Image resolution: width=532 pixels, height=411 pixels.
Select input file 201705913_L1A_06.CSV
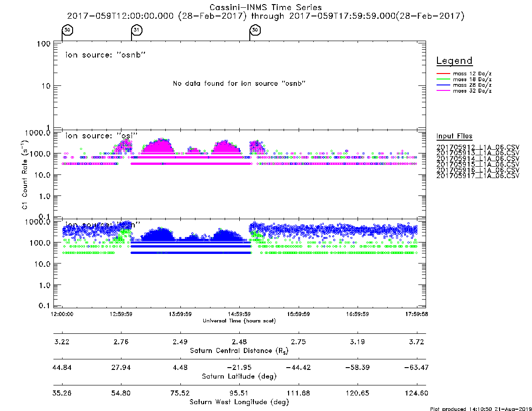(x=478, y=153)
